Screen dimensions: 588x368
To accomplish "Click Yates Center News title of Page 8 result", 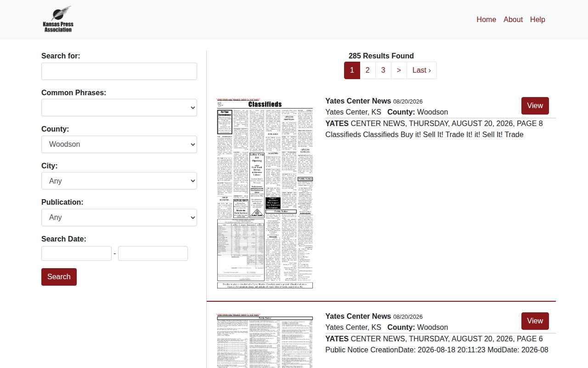I will tap(358, 101).
